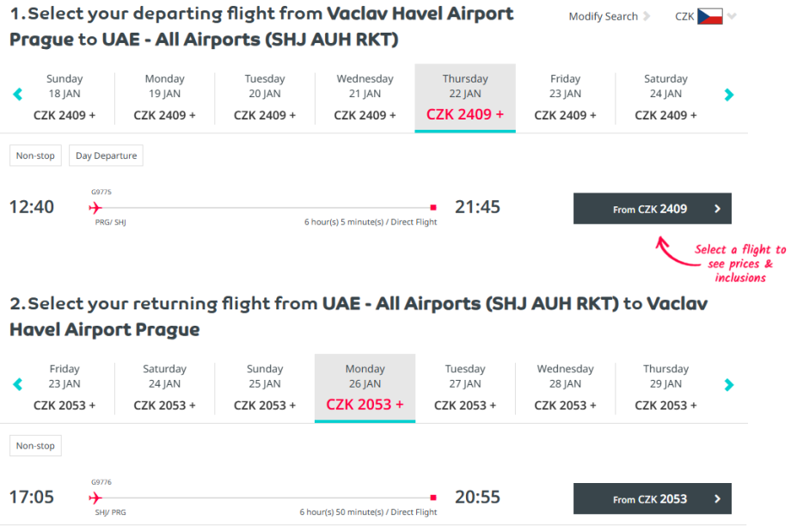Image resolution: width=791 pixels, height=532 pixels.
Task: Expand fares on From CZK 2053 button
Action: [x=652, y=499]
